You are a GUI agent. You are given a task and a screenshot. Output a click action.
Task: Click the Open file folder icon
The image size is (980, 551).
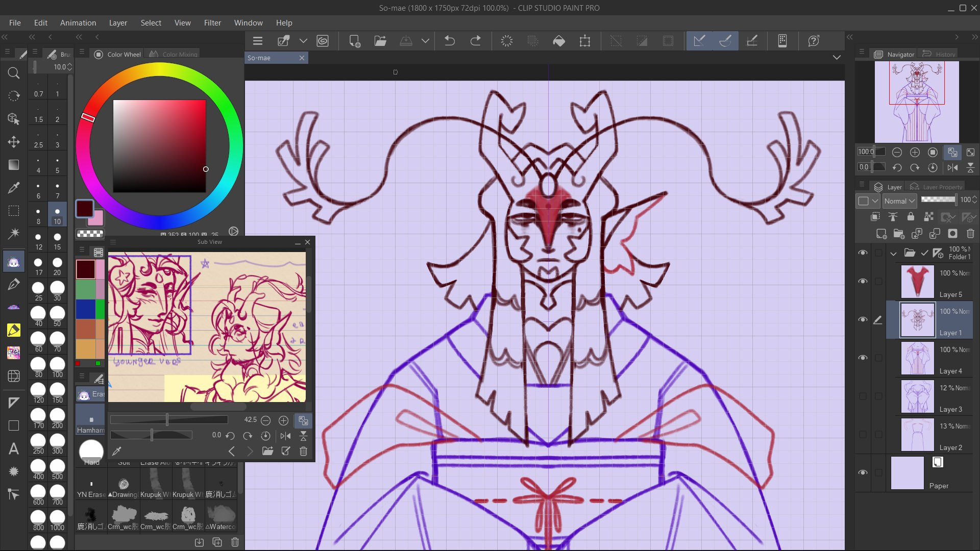380,41
